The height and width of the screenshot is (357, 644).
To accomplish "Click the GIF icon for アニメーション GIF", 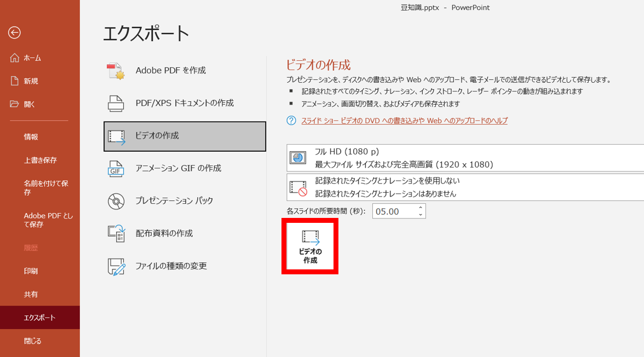I will pos(116,169).
